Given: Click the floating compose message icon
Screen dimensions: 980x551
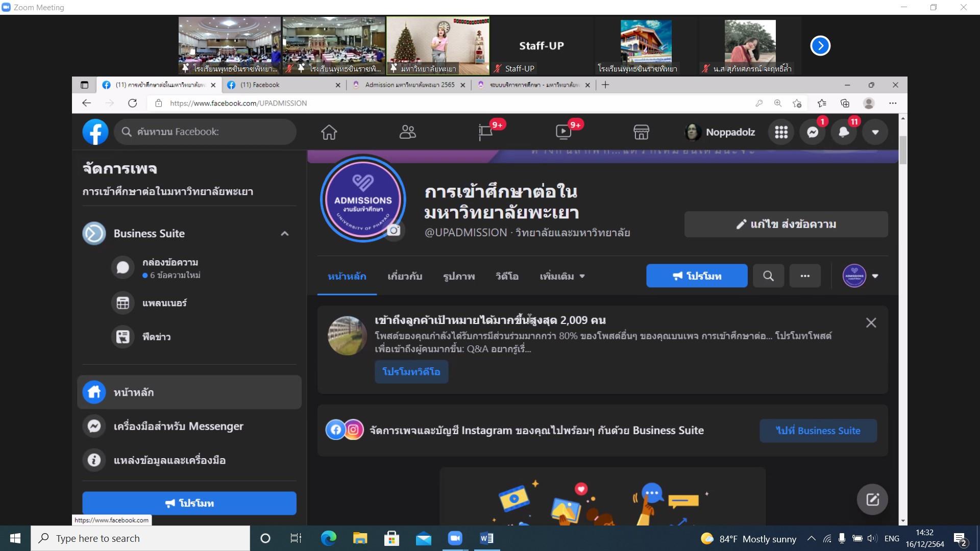Looking at the screenshot, I should coord(872,499).
